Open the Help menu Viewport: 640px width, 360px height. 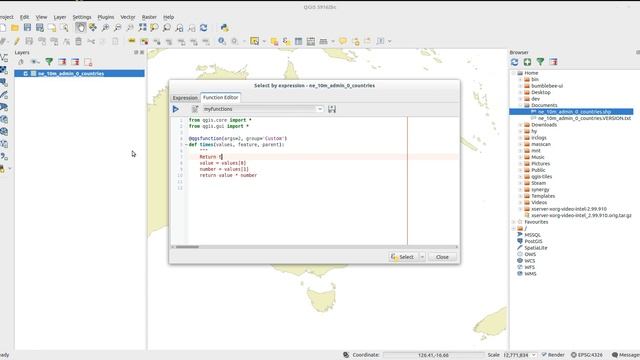[x=169, y=17]
